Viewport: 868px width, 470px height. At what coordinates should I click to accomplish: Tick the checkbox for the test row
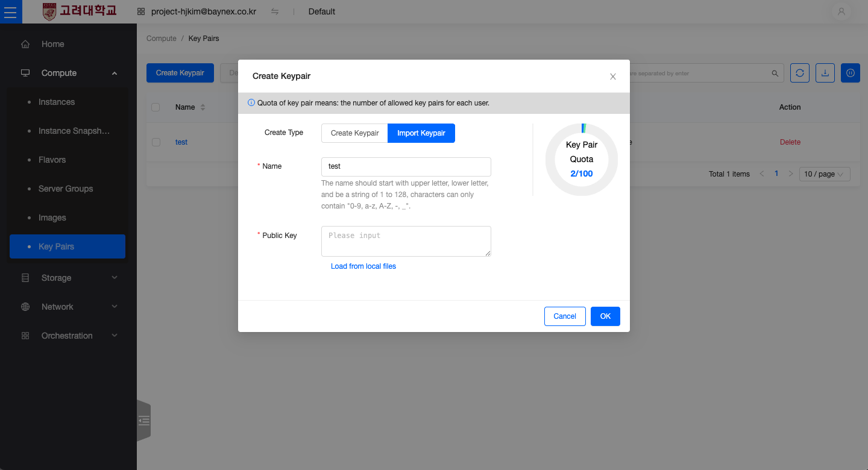156,142
